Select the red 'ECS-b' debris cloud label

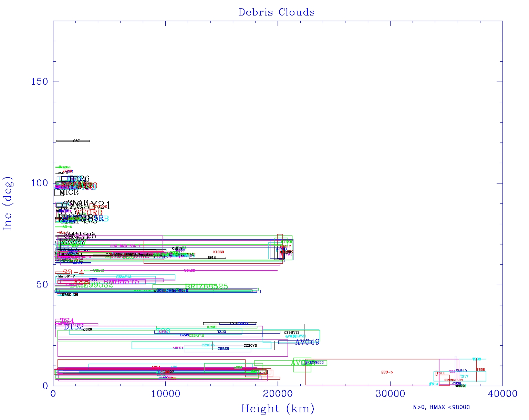click(x=387, y=372)
